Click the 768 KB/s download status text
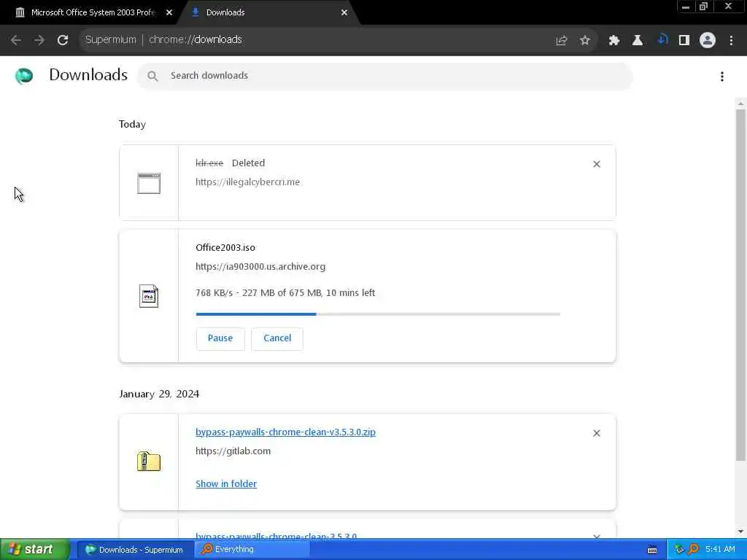Image resolution: width=747 pixels, height=560 pixels. pyautogui.click(x=285, y=293)
